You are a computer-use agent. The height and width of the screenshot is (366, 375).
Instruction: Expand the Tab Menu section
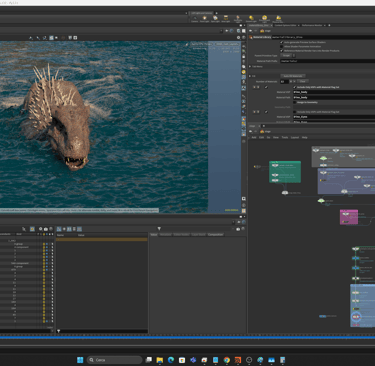click(250, 66)
